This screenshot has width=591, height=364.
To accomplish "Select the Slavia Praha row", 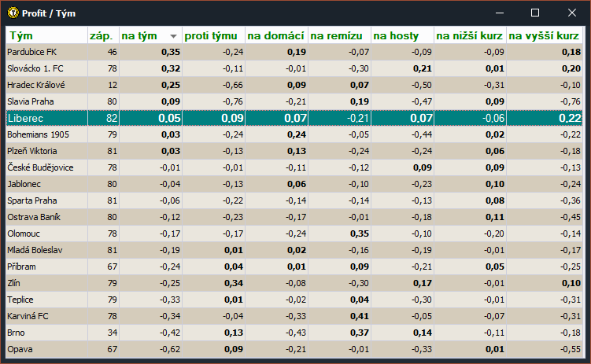I will coord(294,101).
